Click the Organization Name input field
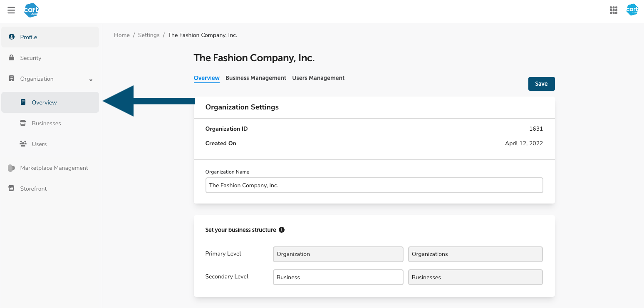Viewport: 644px width, 308px height. click(x=374, y=185)
